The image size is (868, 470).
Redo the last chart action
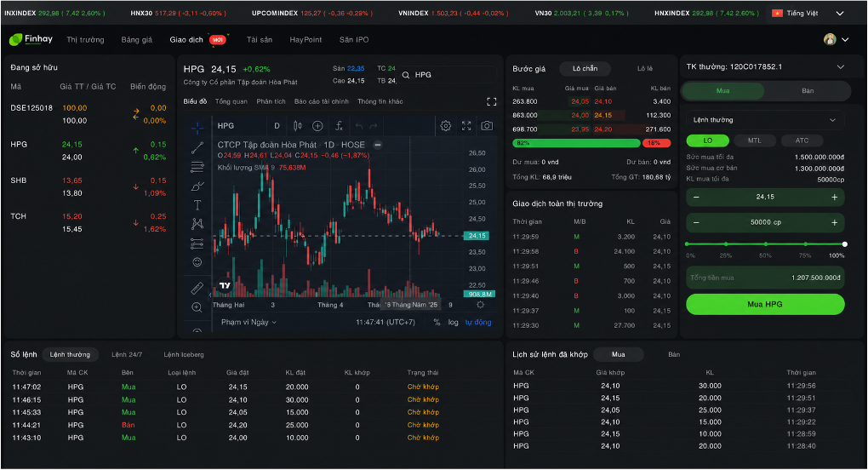[374, 126]
